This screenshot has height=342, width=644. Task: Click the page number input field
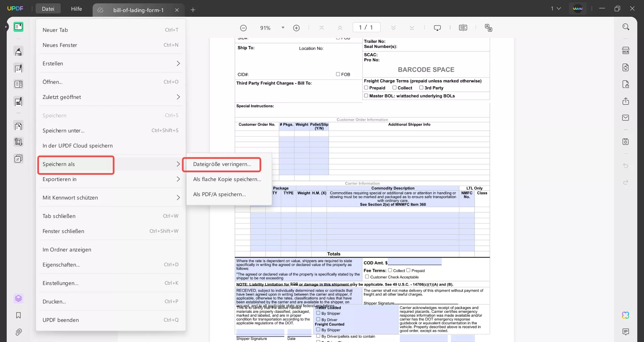[x=366, y=27]
